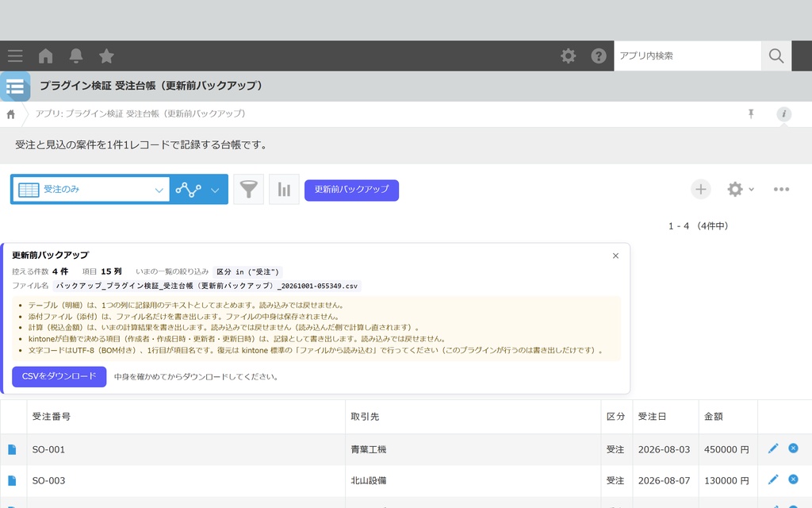Screen dimensions: 812x508
Task: Delete the SO-001 record
Action: [x=793, y=448]
